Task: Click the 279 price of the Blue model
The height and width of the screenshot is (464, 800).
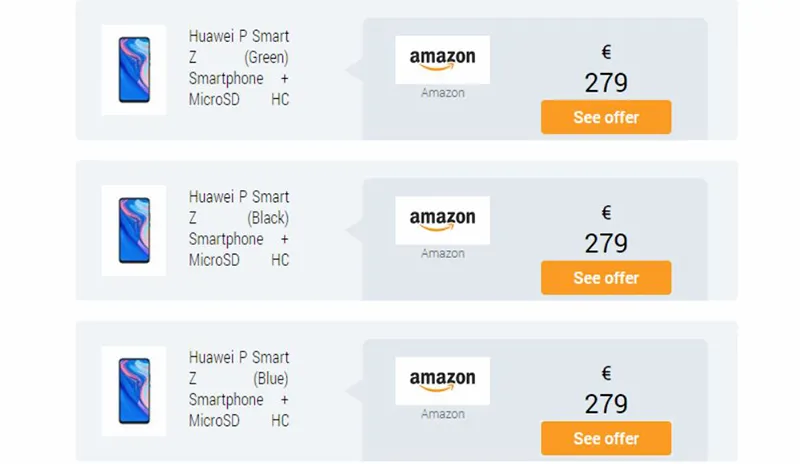Action: [606, 403]
